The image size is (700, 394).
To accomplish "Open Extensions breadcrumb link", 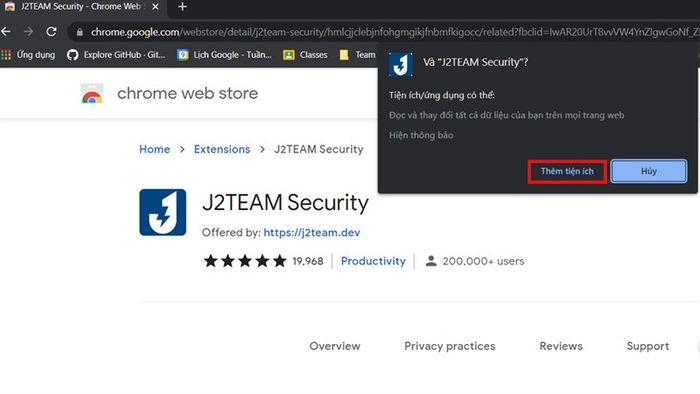I will (222, 149).
